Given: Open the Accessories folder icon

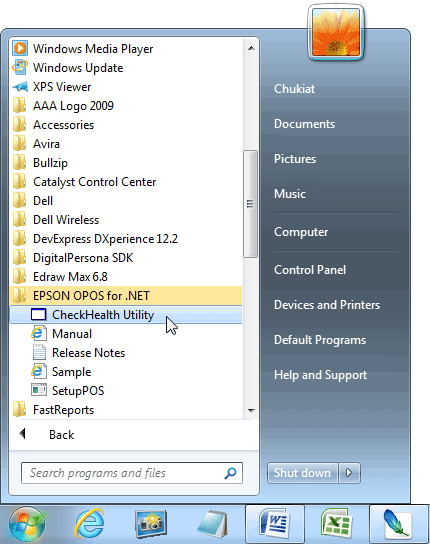Looking at the screenshot, I should point(19,125).
